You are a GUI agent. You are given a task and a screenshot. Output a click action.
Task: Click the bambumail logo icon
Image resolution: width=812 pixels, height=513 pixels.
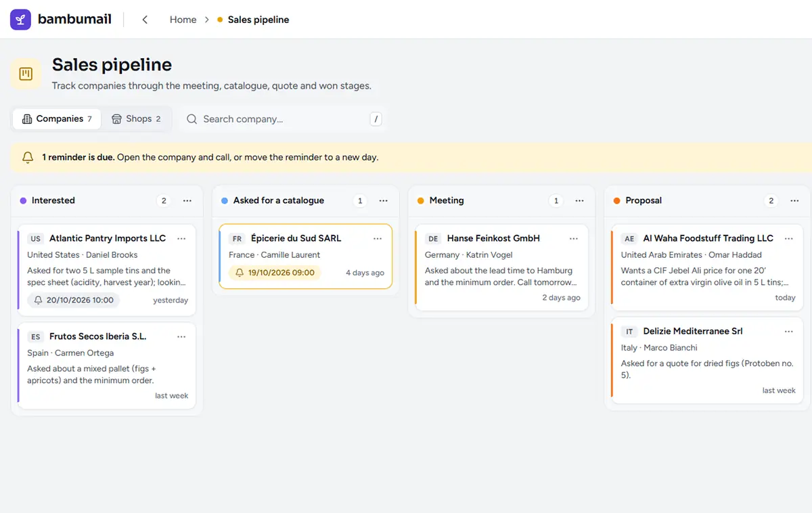click(20, 20)
